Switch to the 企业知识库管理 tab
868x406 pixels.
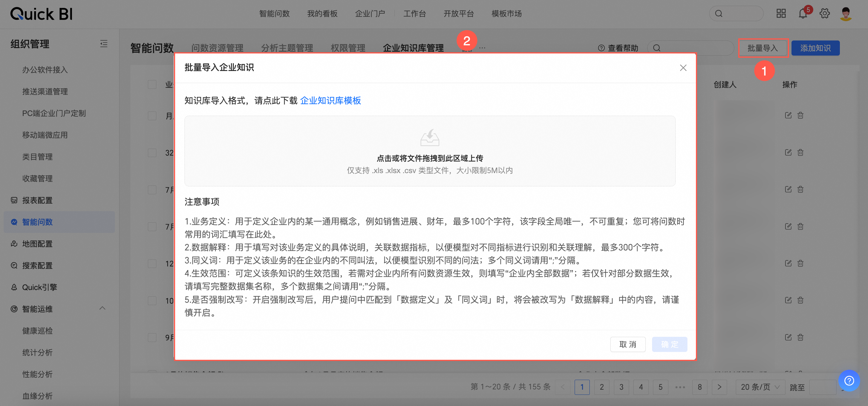[413, 48]
